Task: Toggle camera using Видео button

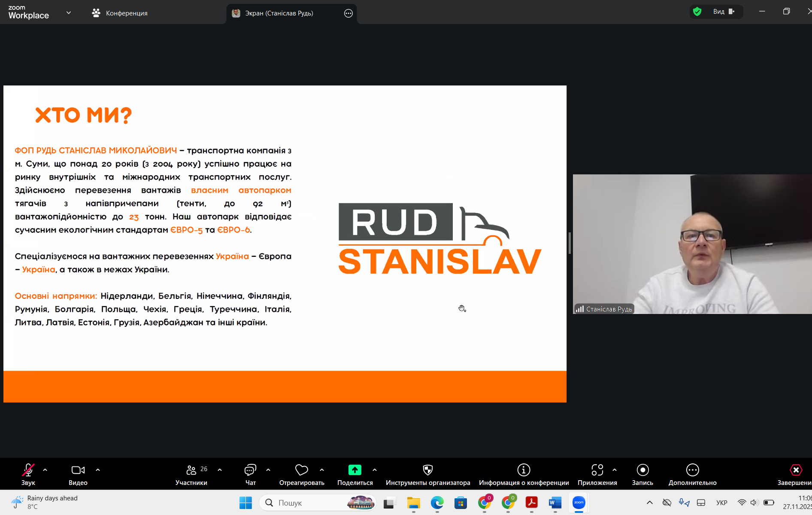Action: (x=78, y=470)
